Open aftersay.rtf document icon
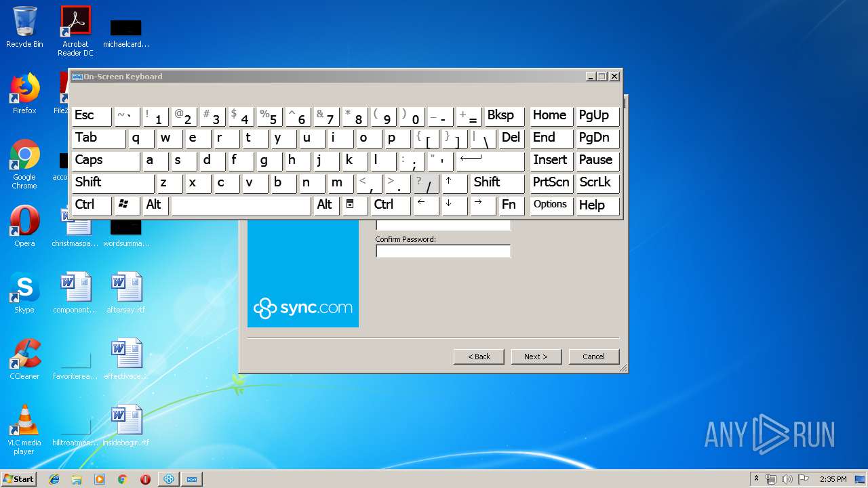Image resolution: width=868 pixels, height=488 pixels. coord(126,293)
